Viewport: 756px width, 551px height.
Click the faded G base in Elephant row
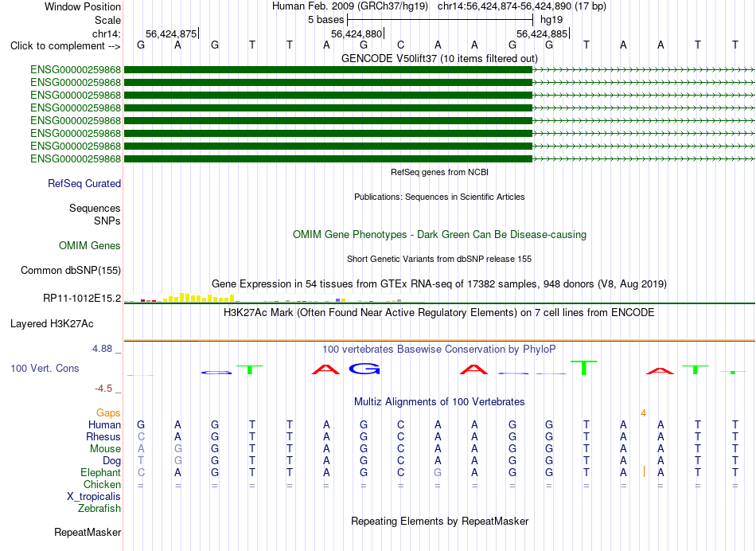(438, 472)
